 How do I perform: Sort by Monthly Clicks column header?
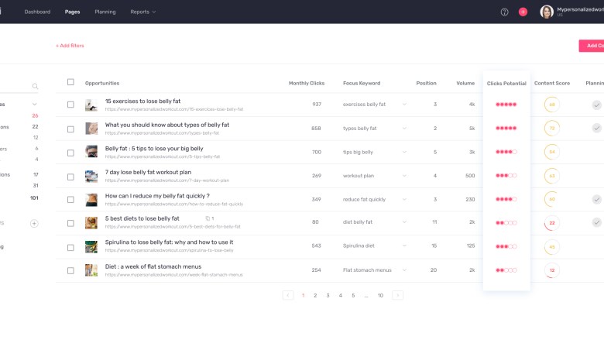(x=307, y=83)
